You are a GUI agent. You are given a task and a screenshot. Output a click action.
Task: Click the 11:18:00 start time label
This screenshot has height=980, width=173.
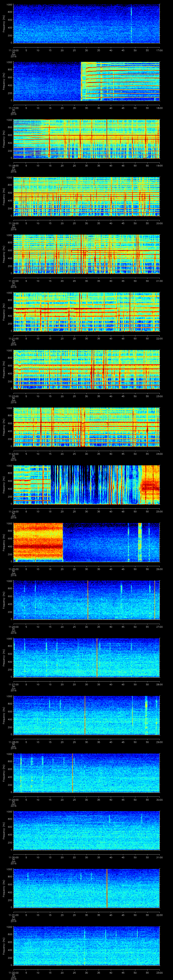coord(13,166)
